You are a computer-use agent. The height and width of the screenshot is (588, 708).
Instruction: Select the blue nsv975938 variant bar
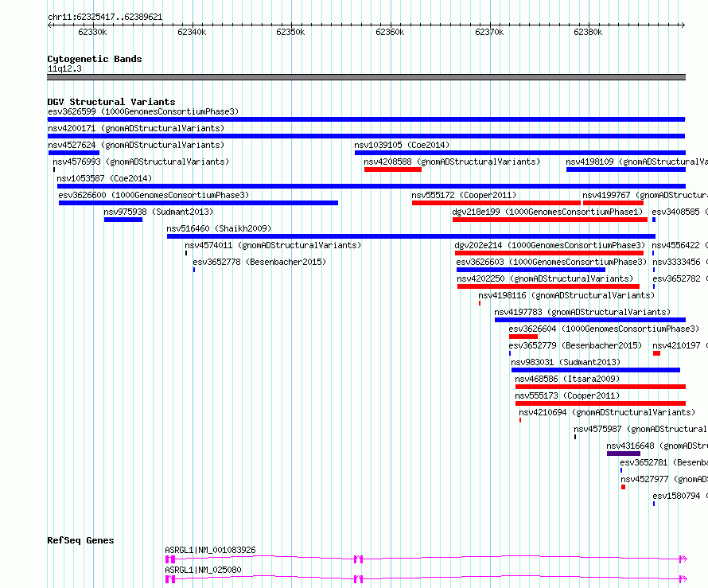pos(123,220)
